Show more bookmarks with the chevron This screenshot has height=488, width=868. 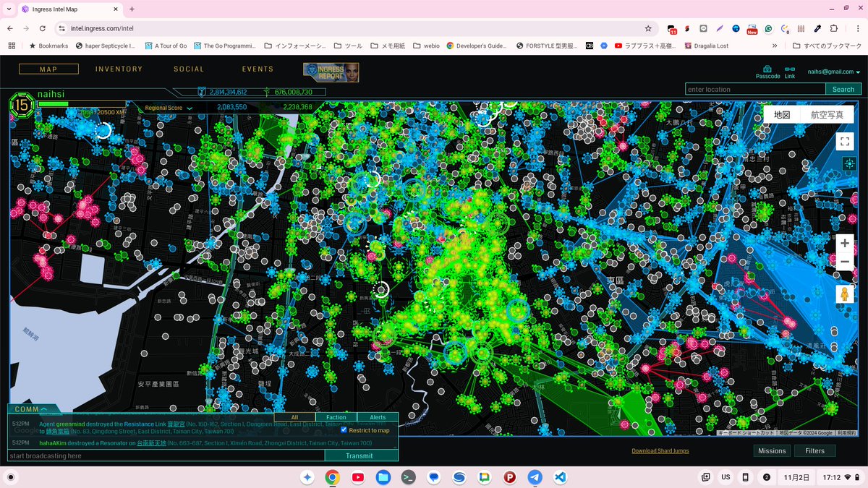click(x=775, y=46)
